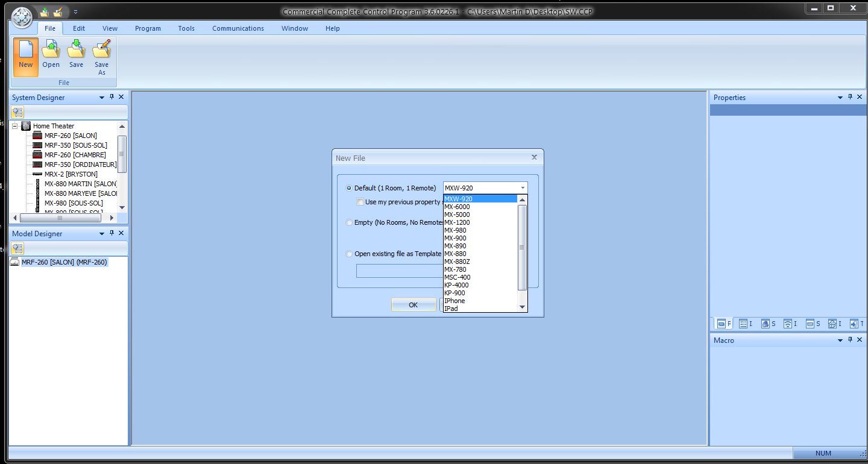Select Open existing file as Template option

tap(394, 254)
